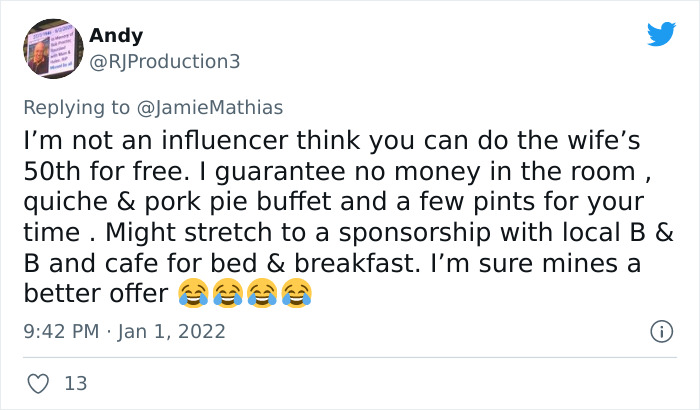Open Andy's profile picture
The height and width of the screenshot is (410, 700).
51,49
